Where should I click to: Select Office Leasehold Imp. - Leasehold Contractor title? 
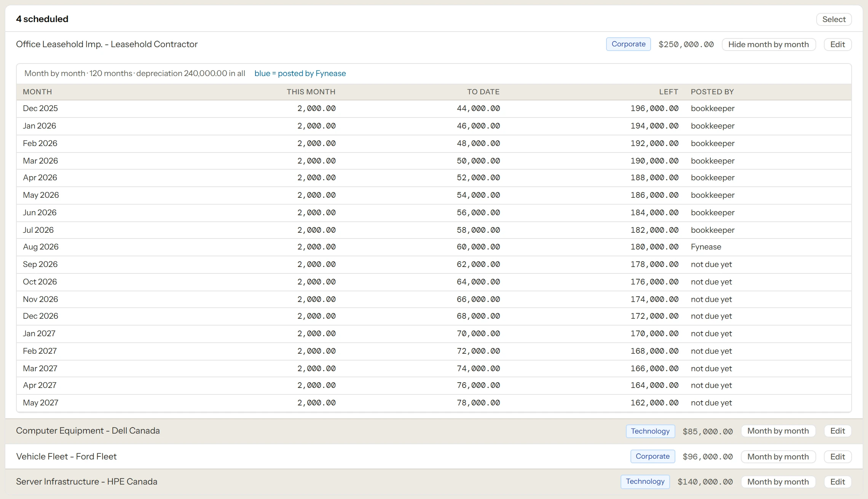pyautogui.click(x=107, y=44)
